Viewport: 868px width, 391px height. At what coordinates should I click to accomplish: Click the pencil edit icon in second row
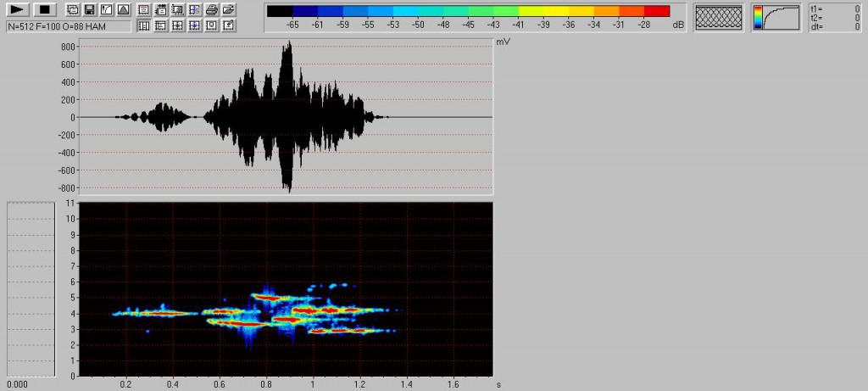point(228,25)
